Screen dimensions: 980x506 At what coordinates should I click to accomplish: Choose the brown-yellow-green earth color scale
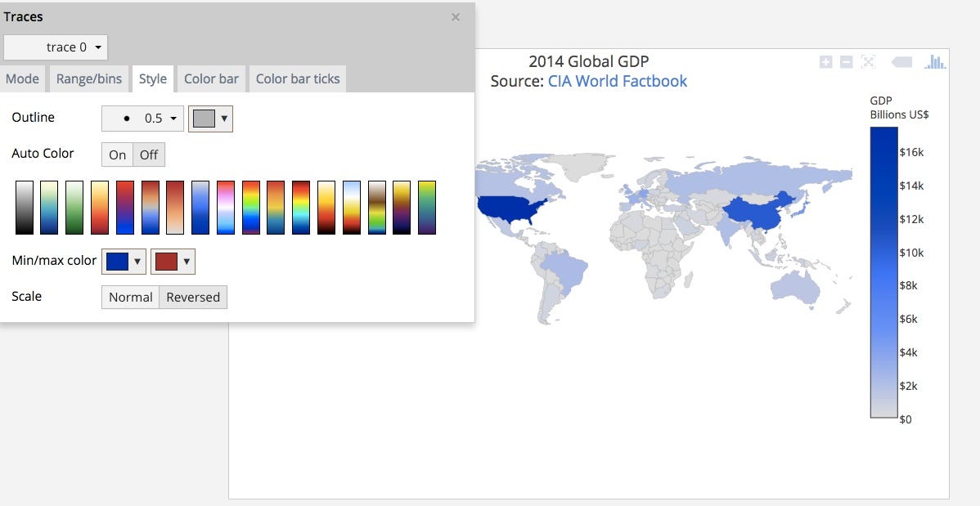pyautogui.click(x=377, y=208)
